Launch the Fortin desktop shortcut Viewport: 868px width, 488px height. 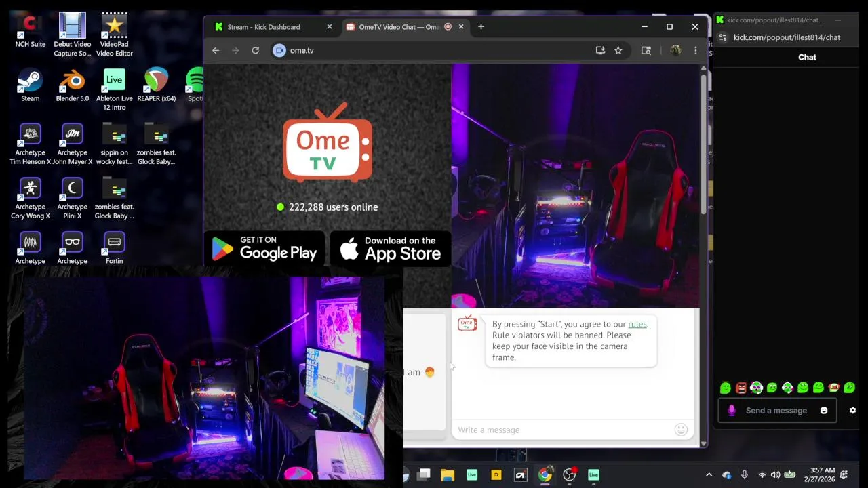[x=114, y=248]
